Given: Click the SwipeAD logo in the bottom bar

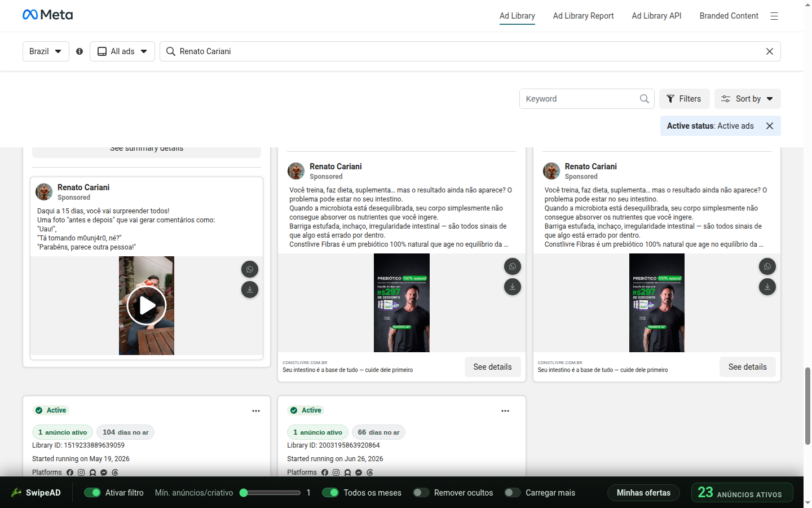Looking at the screenshot, I should [x=36, y=493].
